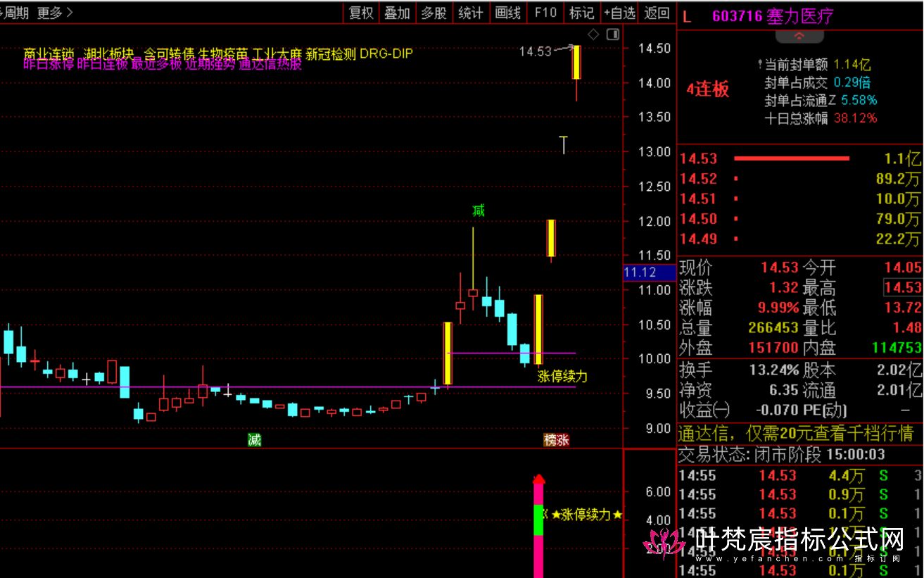This screenshot has height=578, width=924.
Task: Click stock name 603716 塞力医疗
Action: (773, 17)
